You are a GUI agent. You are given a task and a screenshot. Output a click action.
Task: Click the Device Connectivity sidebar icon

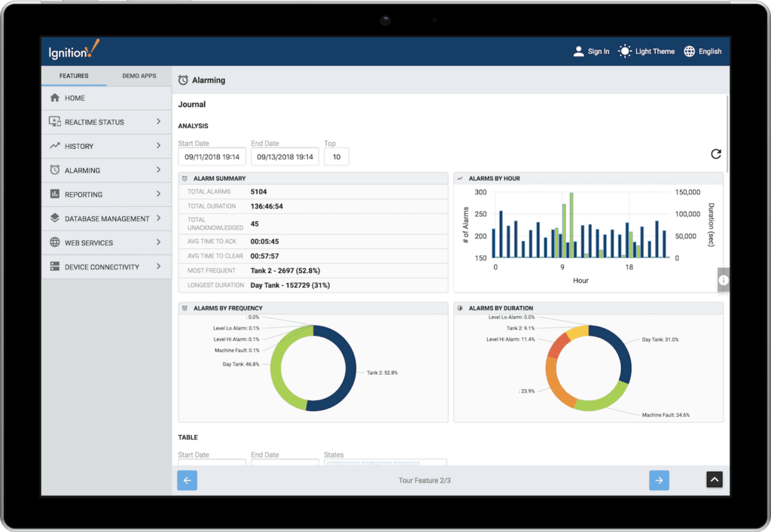(53, 266)
